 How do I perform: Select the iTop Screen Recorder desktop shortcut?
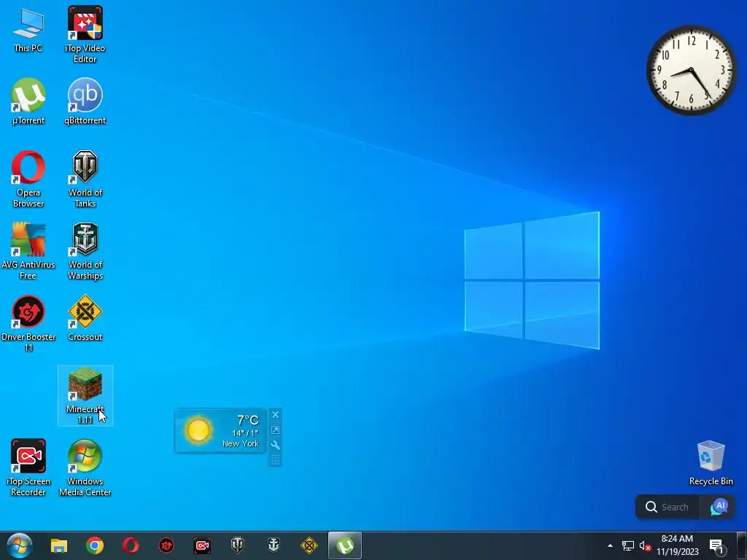click(28, 467)
